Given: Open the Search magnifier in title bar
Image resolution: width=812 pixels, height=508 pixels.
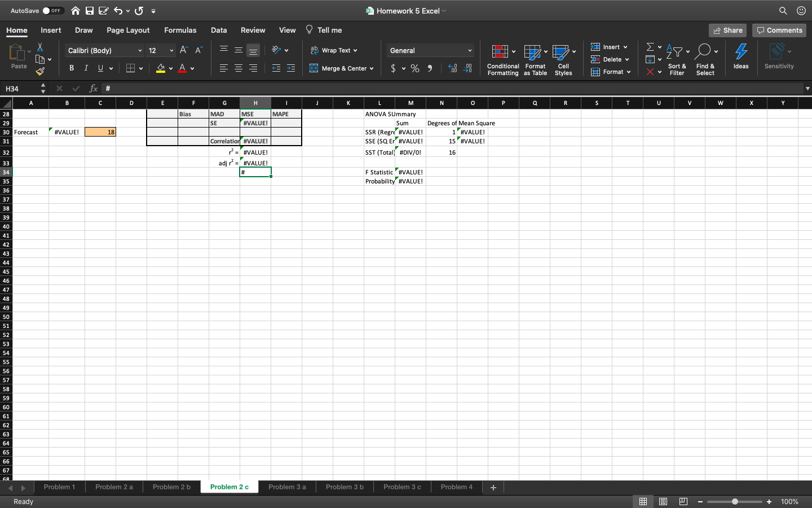Looking at the screenshot, I should [x=783, y=11].
